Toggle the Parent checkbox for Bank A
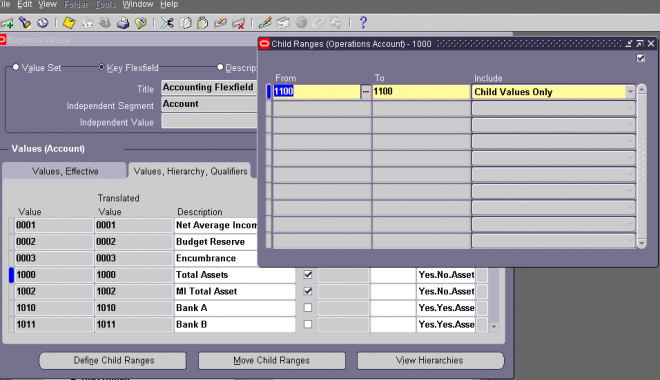The width and height of the screenshot is (660, 380). coord(308,308)
